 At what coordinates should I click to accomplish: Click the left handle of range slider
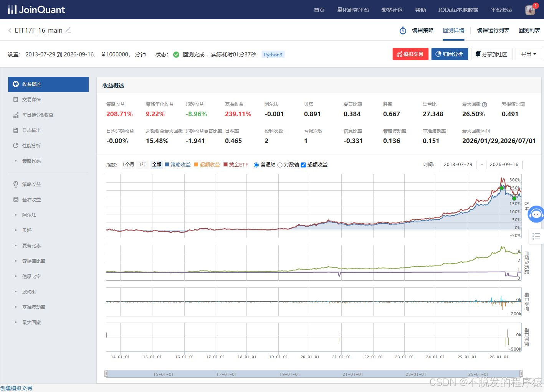point(106,374)
